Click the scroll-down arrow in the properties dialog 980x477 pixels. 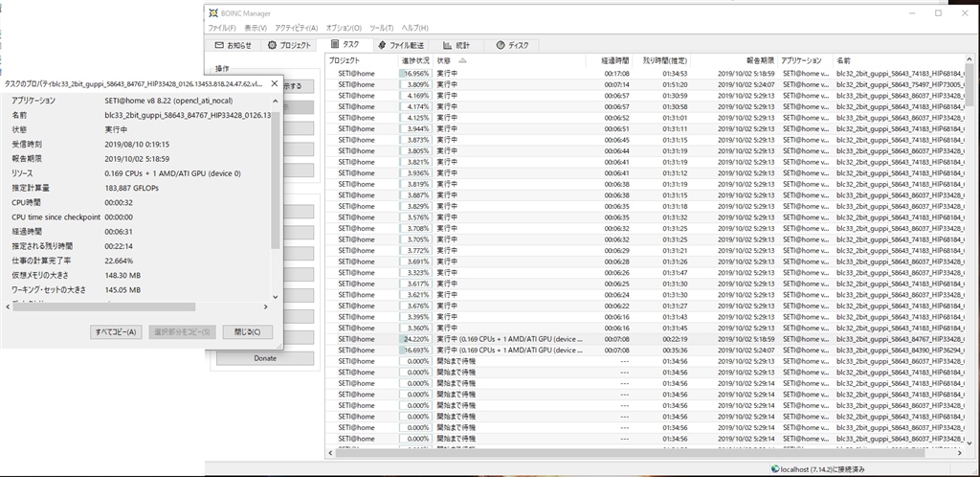[x=275, y=296]
